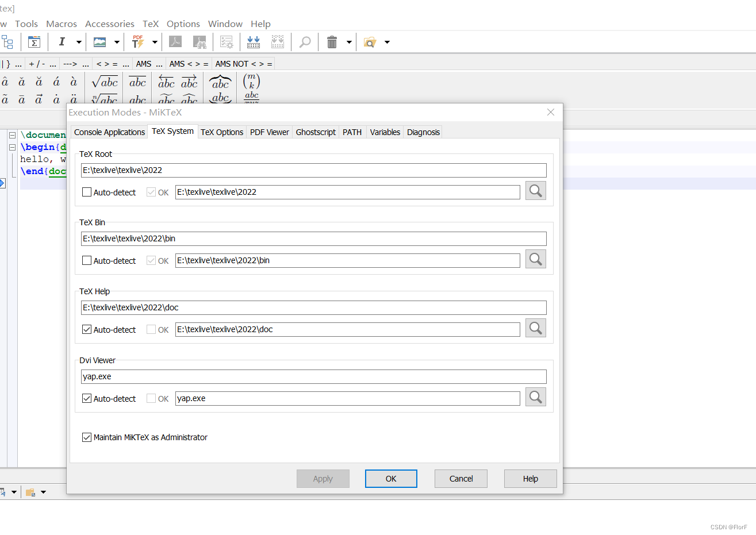Insert the binomial m over k symbol

click(x=251, y=81)
